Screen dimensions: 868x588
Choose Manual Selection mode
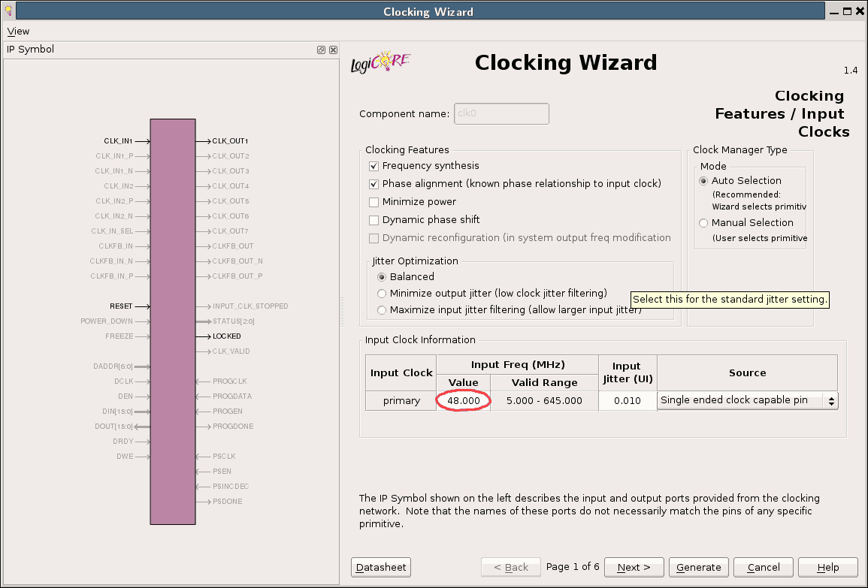703,223
